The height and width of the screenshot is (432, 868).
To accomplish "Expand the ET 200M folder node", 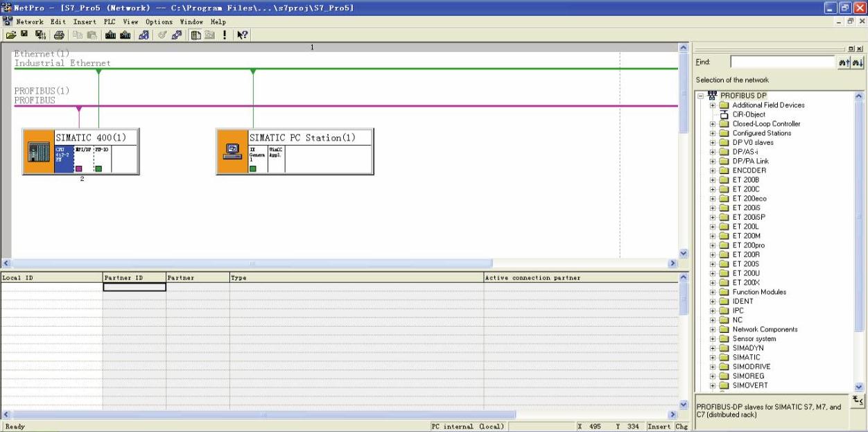I will click(x=713, y=236).
